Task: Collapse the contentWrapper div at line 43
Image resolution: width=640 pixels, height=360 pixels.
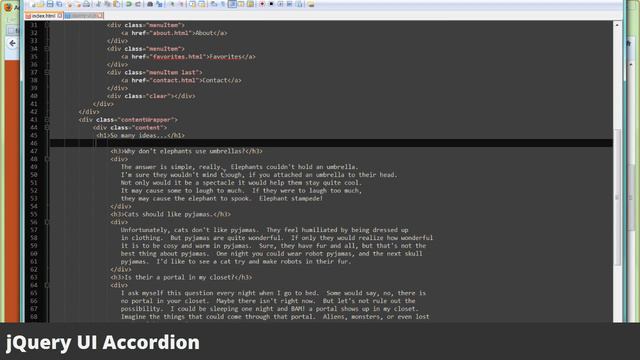Action: point(47,120)
